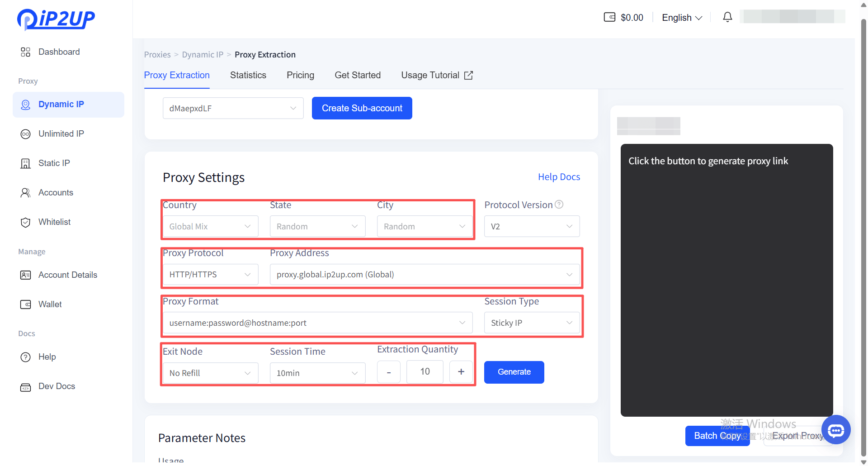Select Unlimited IP in sidebar
Viewport: 868px width, 466px height.
68,134
